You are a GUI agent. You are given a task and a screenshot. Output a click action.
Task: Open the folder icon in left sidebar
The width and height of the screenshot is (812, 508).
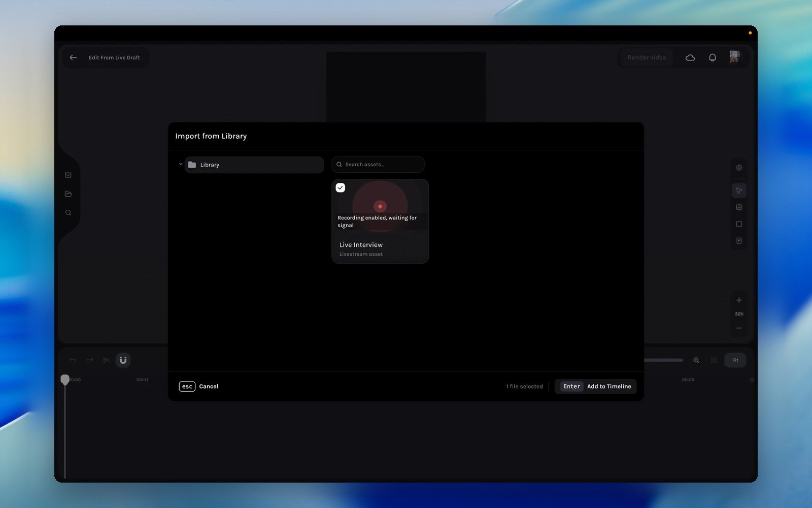pos(68,194)
